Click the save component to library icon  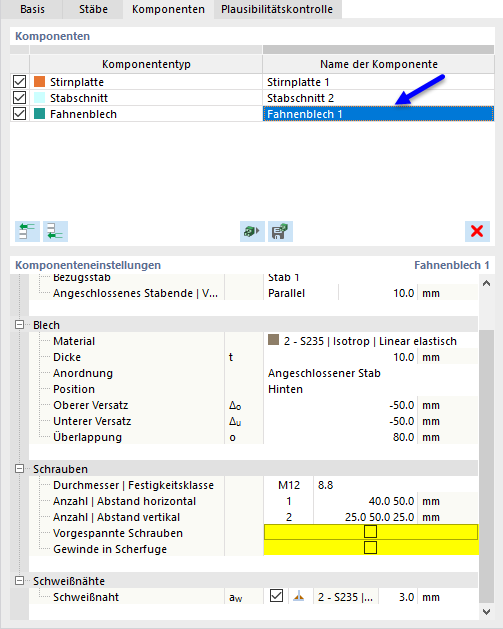280,231
